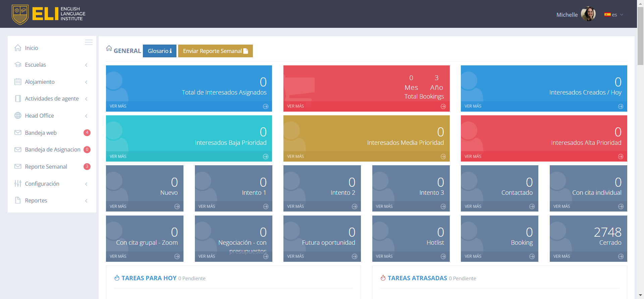Click the arrow on Interesados Alta Prioridad card
This screenshot has height=299, width=644.
[621, 157]
